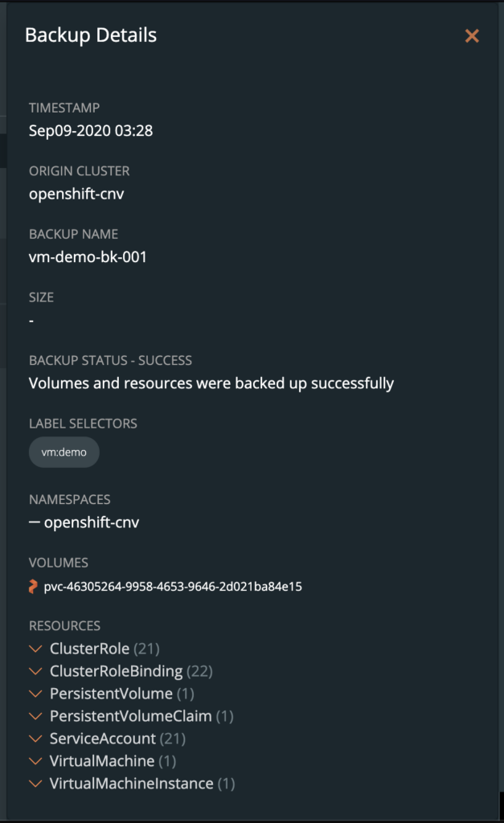This screenshot has width=504, height=823.
Task: Click the PersistentVolumeClaim resource label
Action: 130,716
